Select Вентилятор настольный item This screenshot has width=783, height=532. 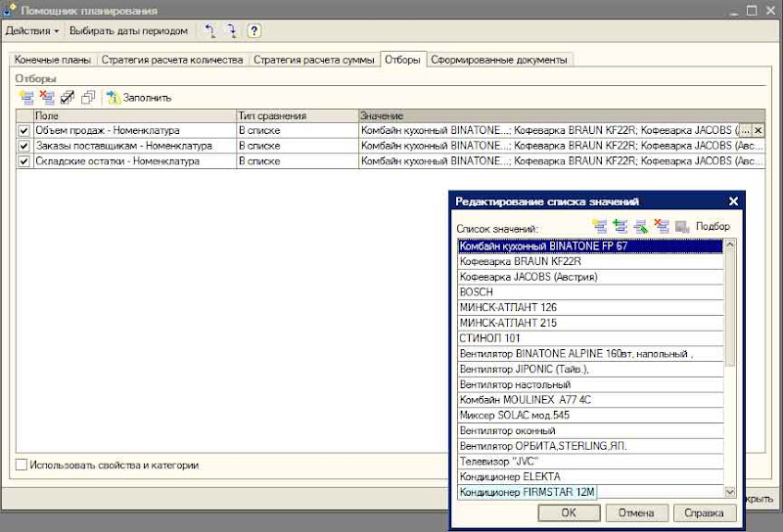(x=590, y=384)
